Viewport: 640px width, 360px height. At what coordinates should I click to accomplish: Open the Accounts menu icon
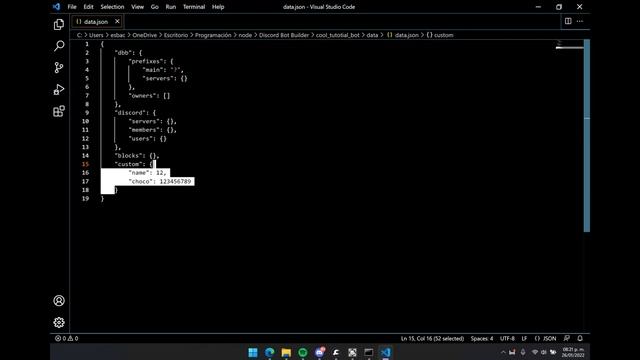click(59, 301)
